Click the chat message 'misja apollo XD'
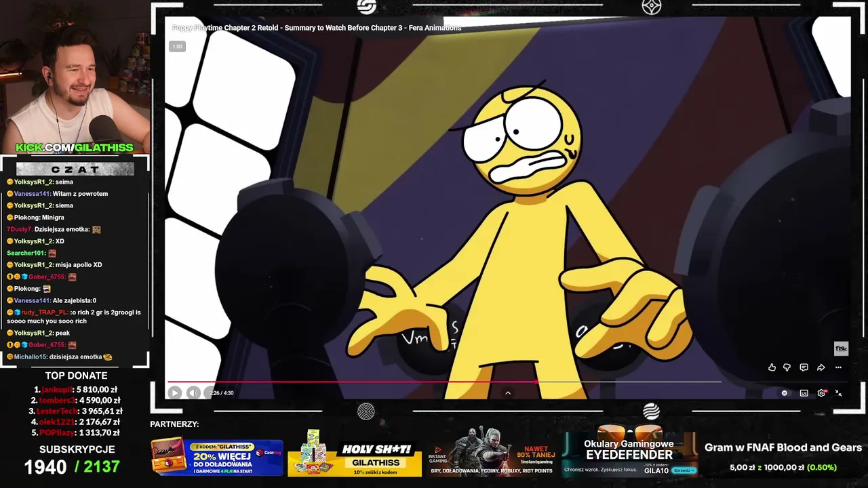 click(x=79, y=265)
